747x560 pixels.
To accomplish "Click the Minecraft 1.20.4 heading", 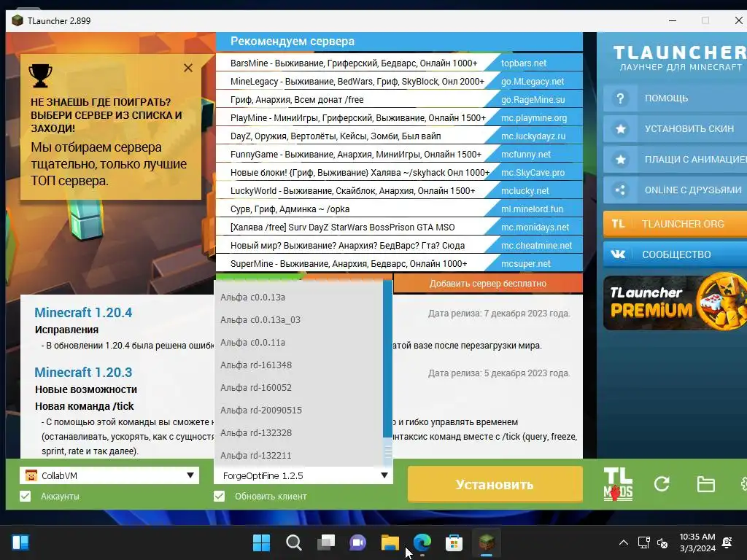I will coord(83,313).
